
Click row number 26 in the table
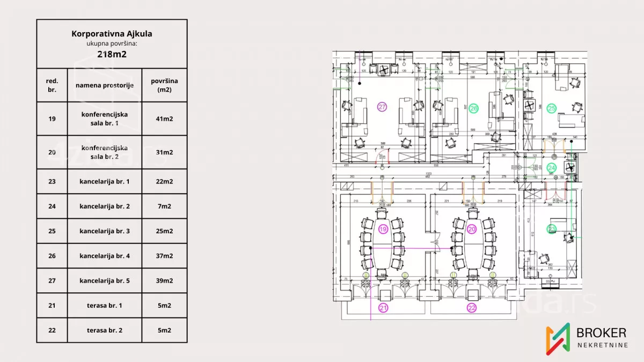click(52, 256)
